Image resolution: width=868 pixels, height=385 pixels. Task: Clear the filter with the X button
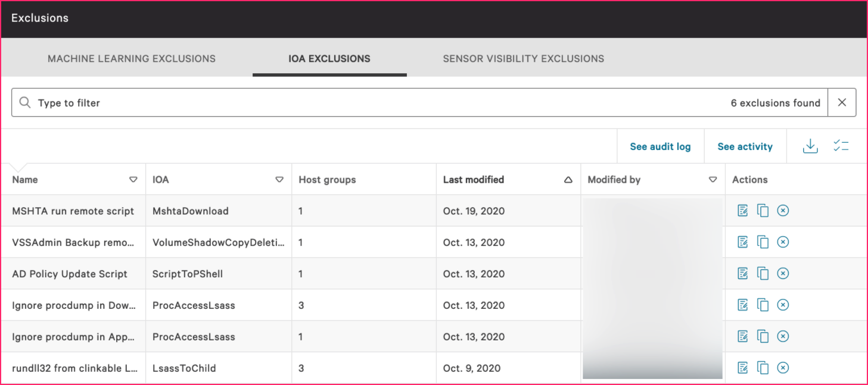tap(842, 102)
